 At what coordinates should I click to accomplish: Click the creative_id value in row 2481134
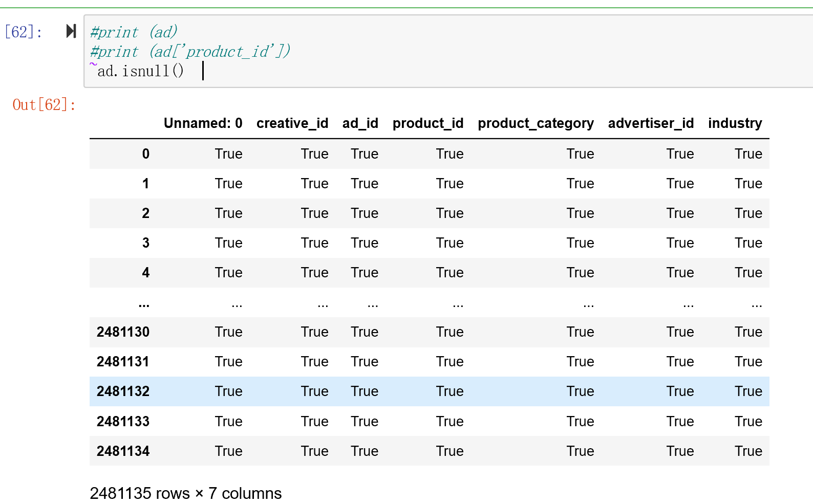click(x=314, y=451)
